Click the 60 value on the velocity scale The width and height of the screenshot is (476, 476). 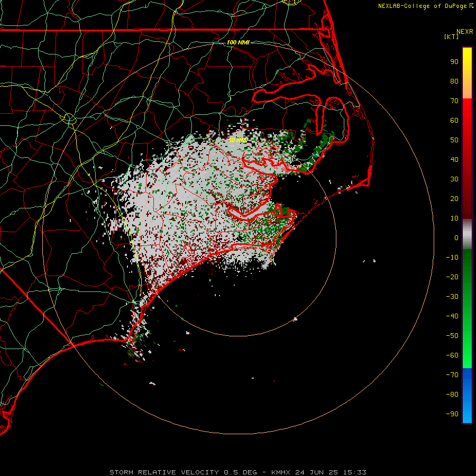[x=454, y=120]
